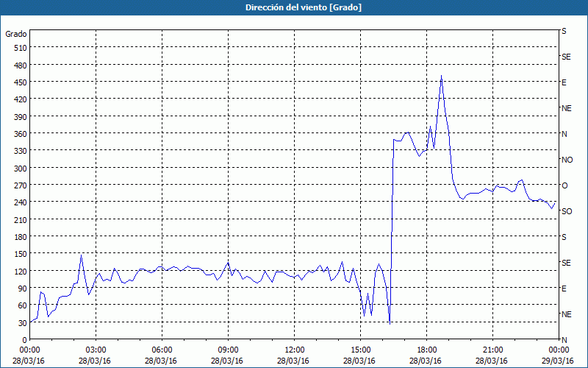Click the 'SO' compass label on the right axis

[x=567, y=211]
